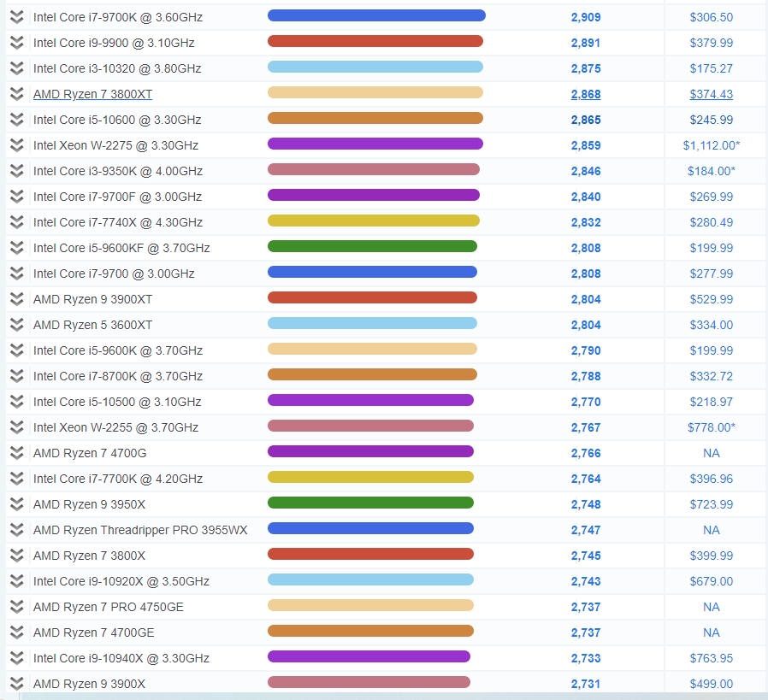
Task: Open the Intel Xeon W-2255 @ 3.70GHz link
Action: [115, 427]
